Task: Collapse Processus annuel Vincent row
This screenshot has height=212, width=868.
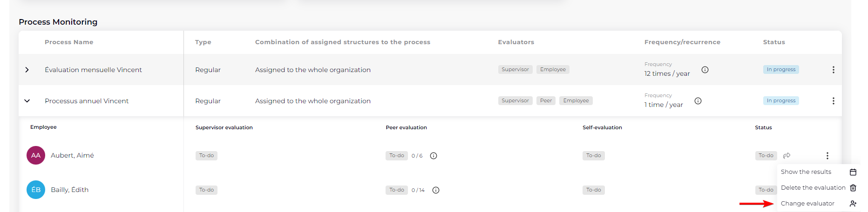Action: click(27, 101)
